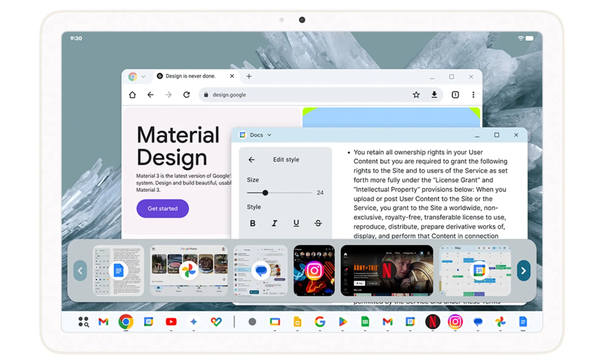Click the download icon in Chrome toolbar
The width and height of the screenshot is (607, 364).
click(x=434, y=95)
